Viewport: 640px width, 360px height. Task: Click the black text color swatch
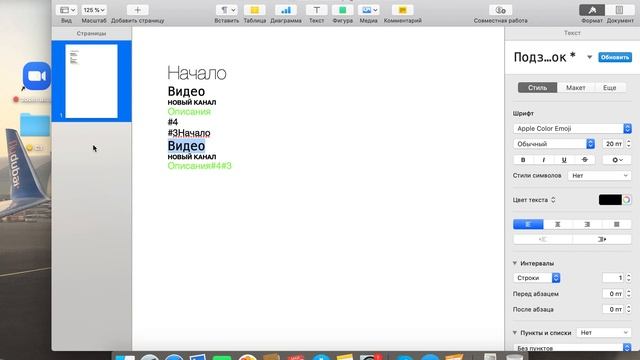click(x=610, y=200)
